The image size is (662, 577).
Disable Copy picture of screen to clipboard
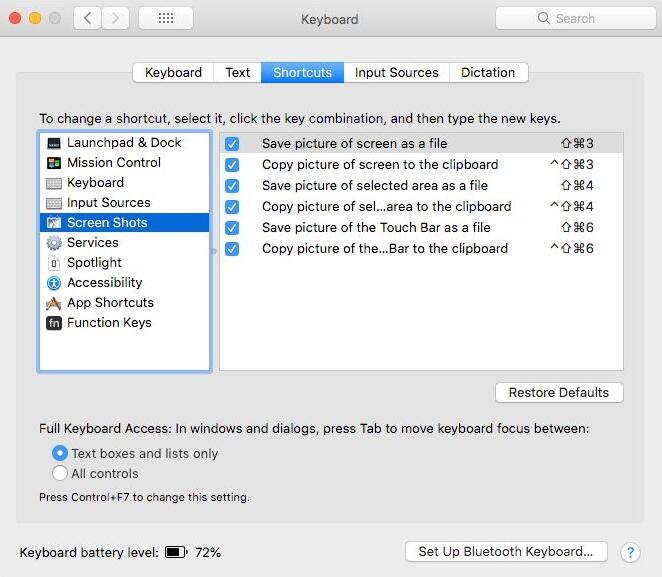pyautogui.click(x=232, y=165)
